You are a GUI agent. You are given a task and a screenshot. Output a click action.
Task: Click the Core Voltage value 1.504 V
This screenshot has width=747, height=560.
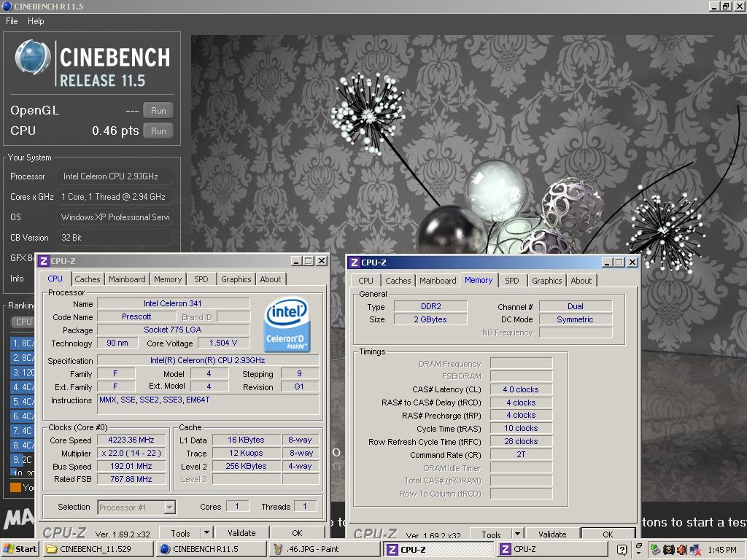pos(223,343)
